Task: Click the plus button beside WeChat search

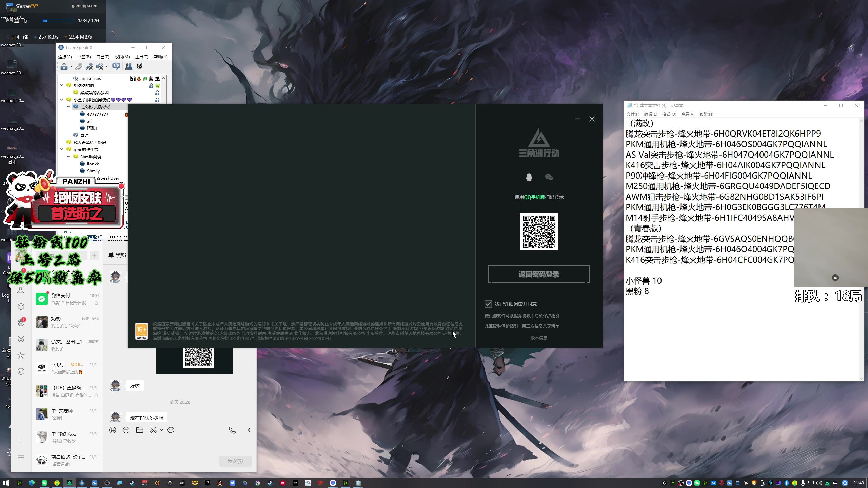Action: tap(94, 255)
